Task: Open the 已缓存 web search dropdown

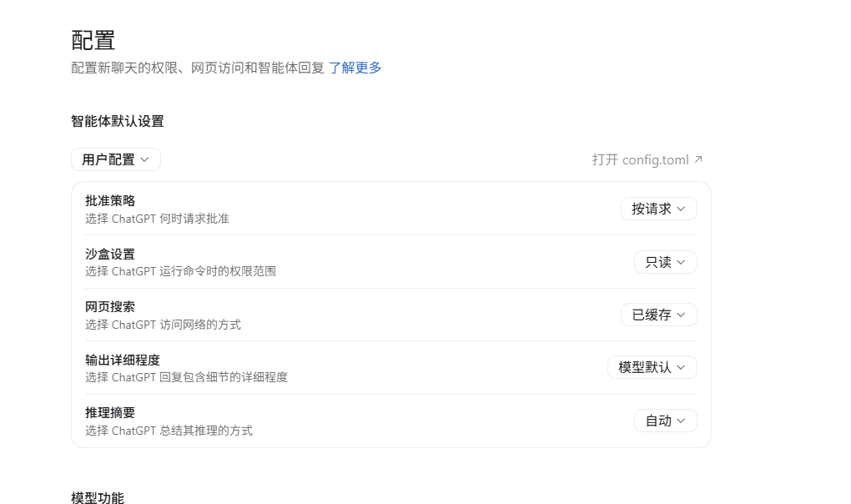Action: coord(659,315)
